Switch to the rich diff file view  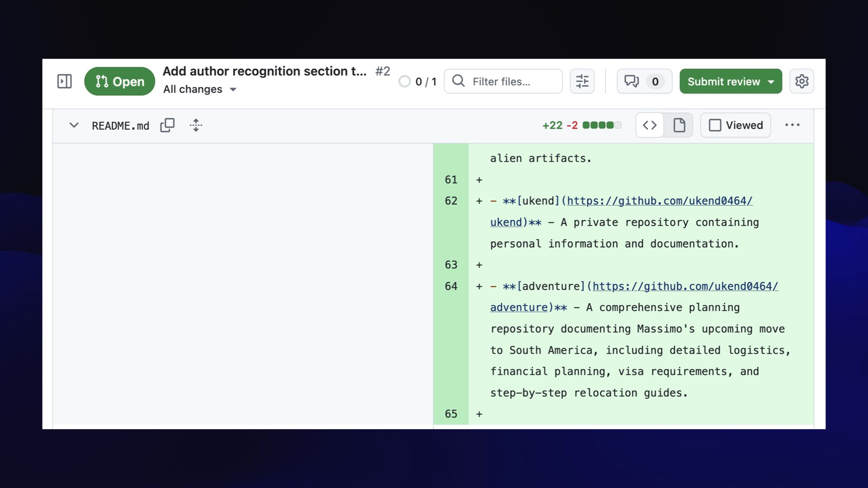679,125
